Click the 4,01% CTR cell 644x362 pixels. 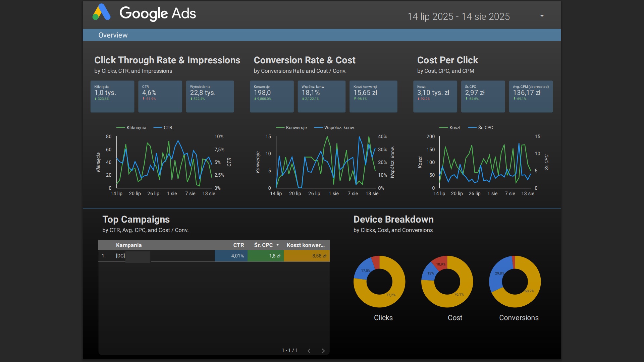pyautogui.click(x=231, y=256)
